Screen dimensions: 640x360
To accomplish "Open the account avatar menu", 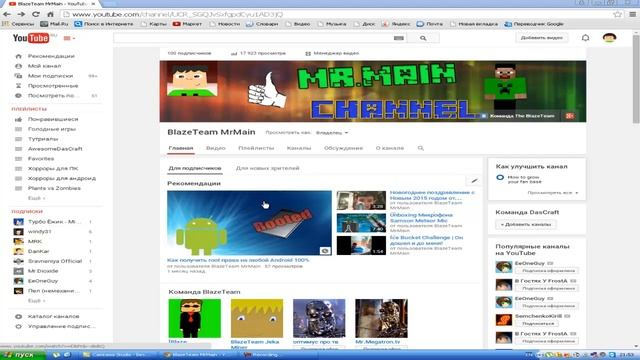I will pos(609,38).
